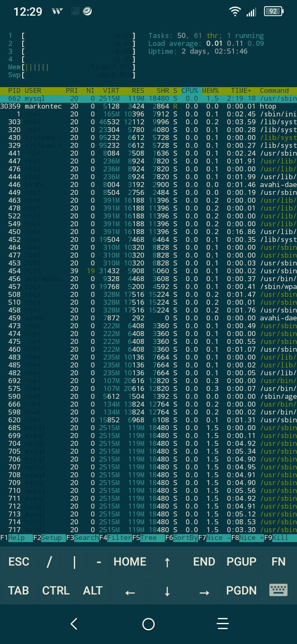The height and width of the screenshot is (644, 297).
Task: Tap the Android back navigation button
Action: pyautogui.click(x=74, y=624)
